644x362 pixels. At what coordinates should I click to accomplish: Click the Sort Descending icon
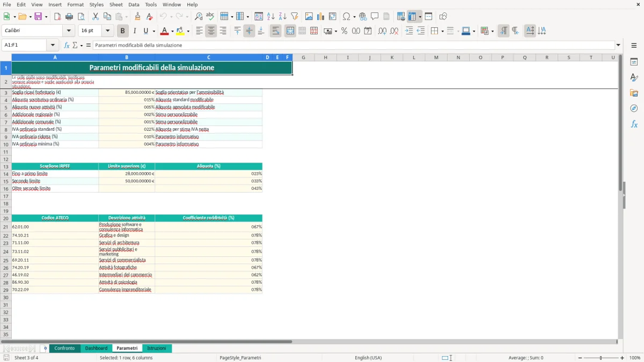[x=282, y=17]
